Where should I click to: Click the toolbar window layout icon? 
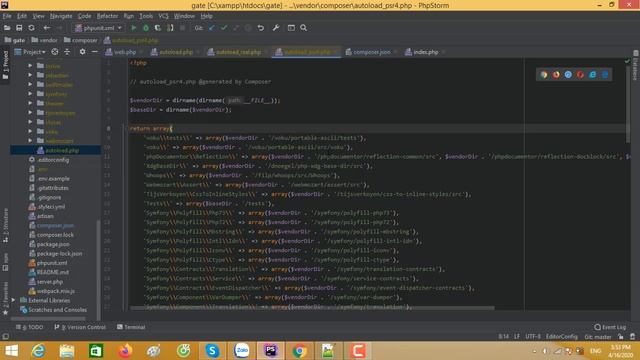[x=291, y=28]
